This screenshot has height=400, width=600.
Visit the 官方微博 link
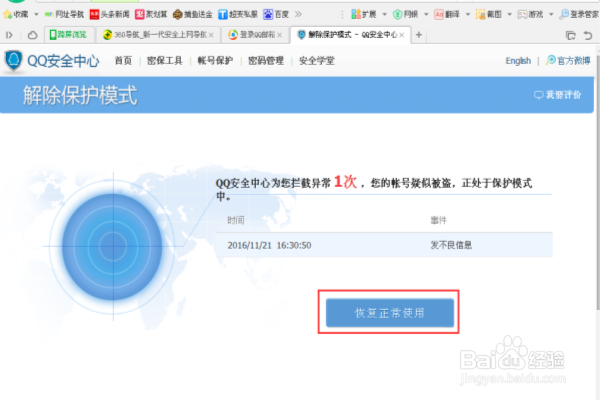click(568, 60)
